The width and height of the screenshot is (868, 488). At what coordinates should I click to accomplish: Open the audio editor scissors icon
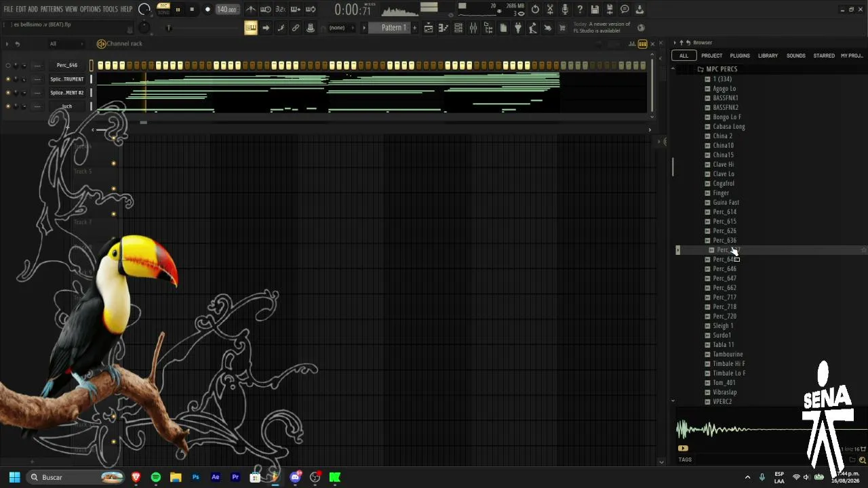pyautogui.click(x=550, y=9)
